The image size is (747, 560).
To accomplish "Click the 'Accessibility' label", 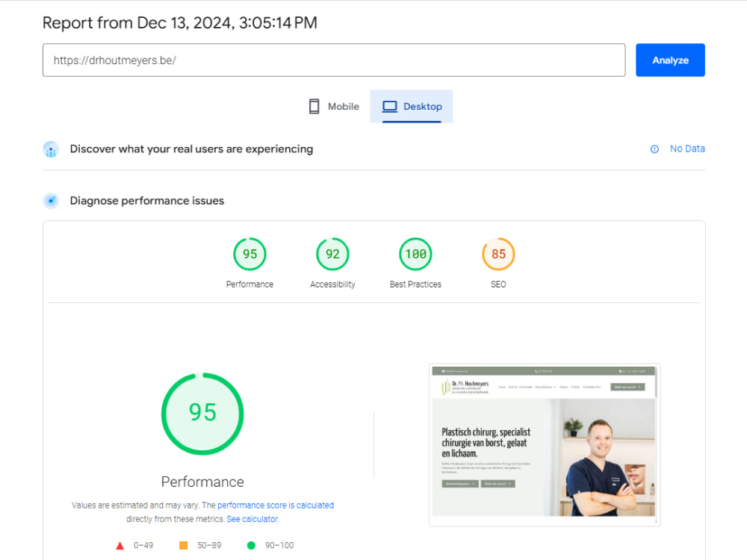I will click(x=332, y=284).
